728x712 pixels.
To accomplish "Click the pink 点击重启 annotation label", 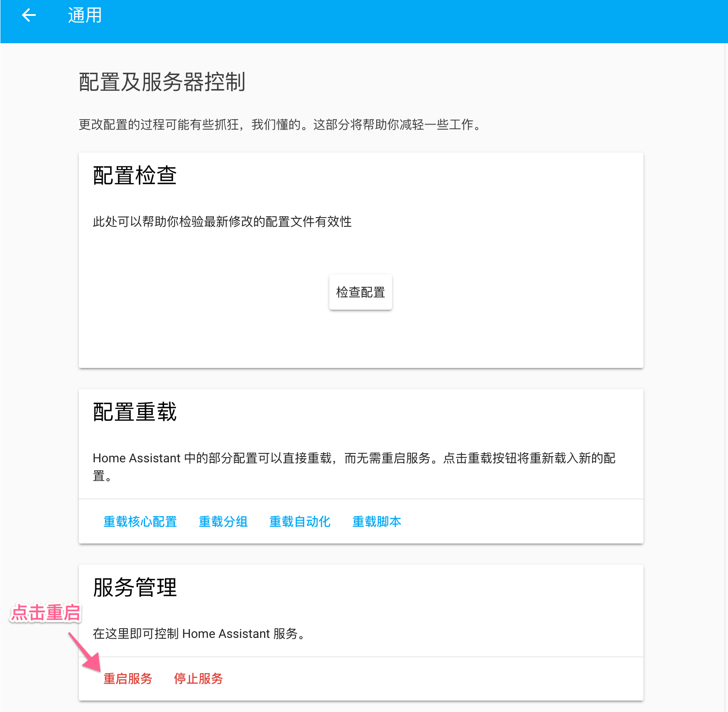I will pos(46,613).
